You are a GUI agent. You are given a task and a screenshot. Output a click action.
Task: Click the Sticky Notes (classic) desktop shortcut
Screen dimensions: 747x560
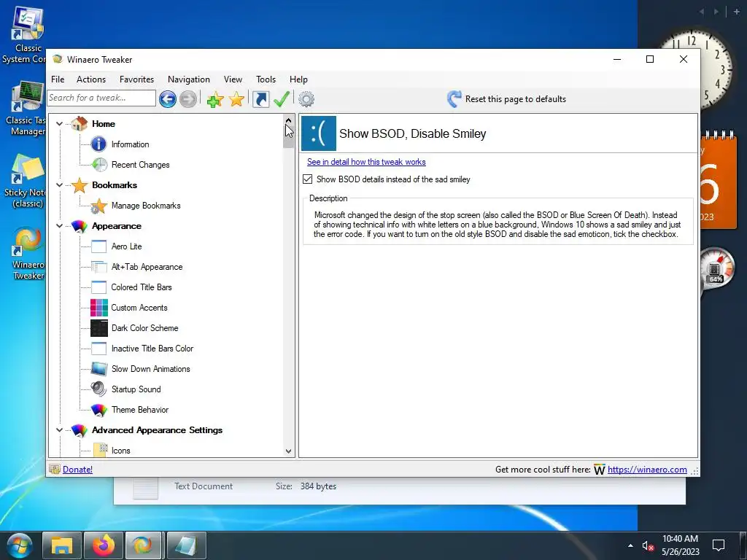coord(26,181)
